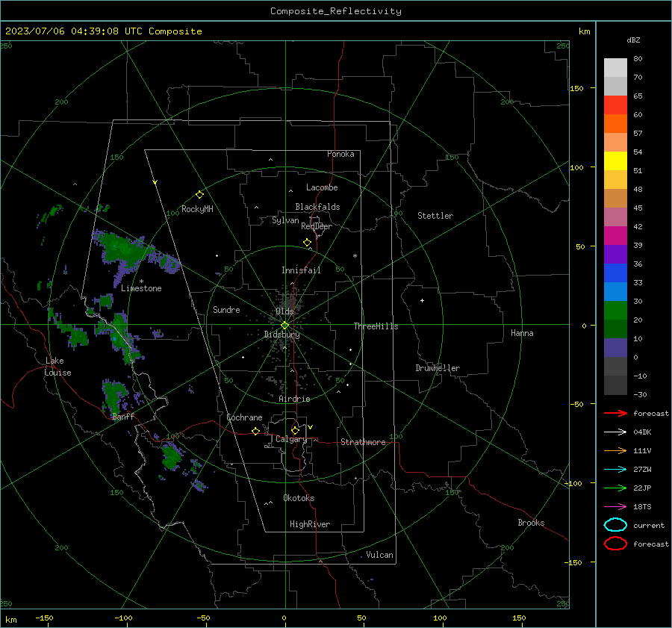
Task: Click the Vulcan label
Action: [x=379, y=555]
